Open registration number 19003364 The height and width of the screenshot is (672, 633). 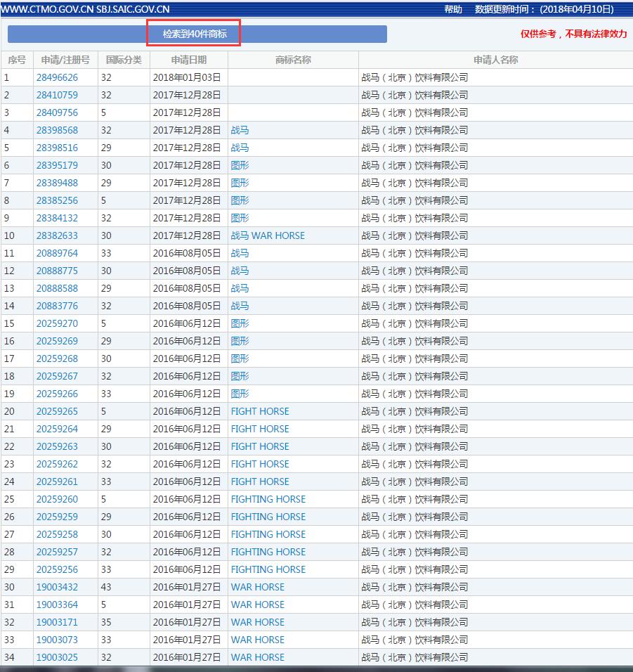tap(57, 605)
